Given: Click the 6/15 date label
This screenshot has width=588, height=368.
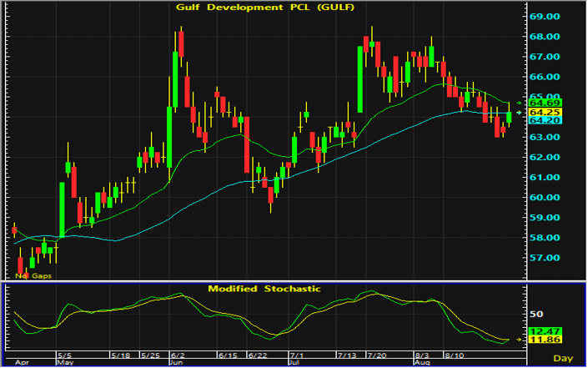Looking at the screenshot, I should click(x=228, y=355).
